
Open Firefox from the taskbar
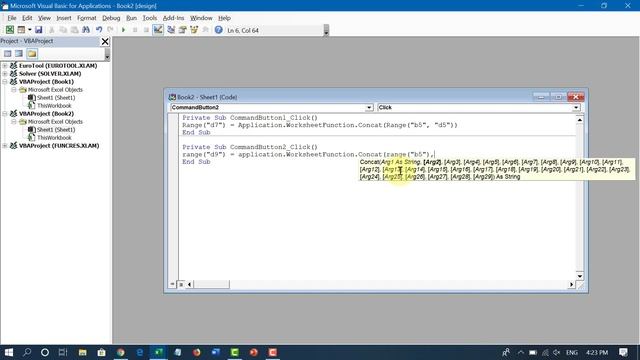[x=197, y=352]
